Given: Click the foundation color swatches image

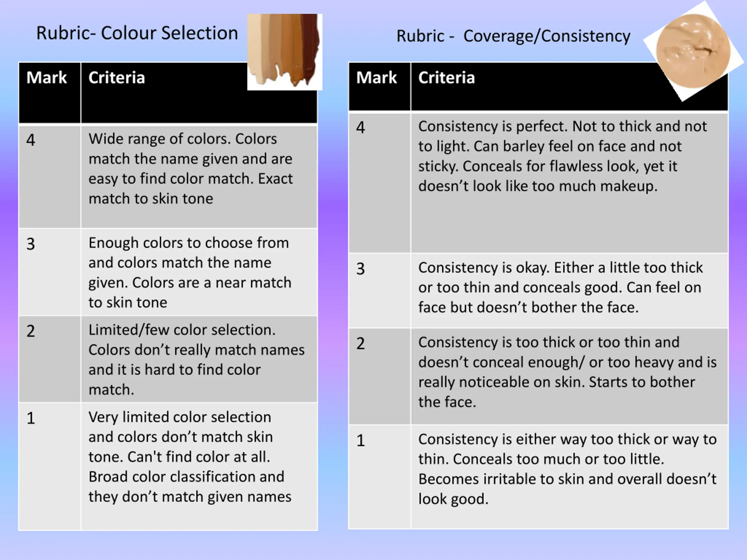Looking at the screenshot, I should [284, 52].
